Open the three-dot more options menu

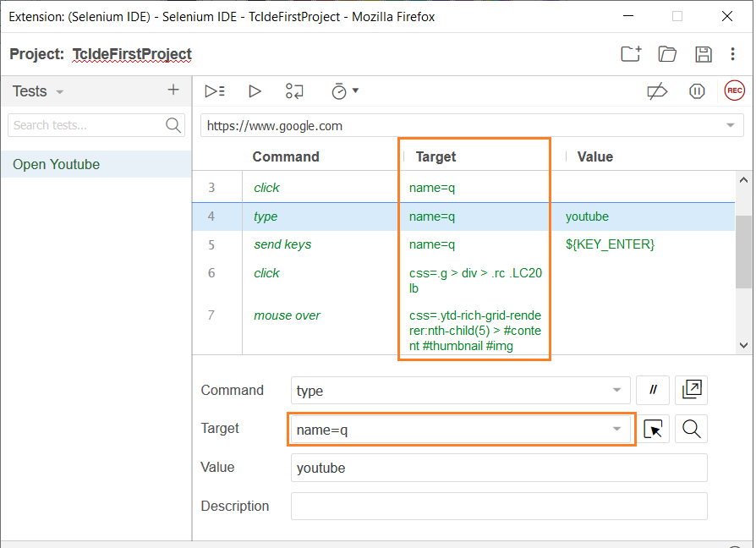pos(732,54)
